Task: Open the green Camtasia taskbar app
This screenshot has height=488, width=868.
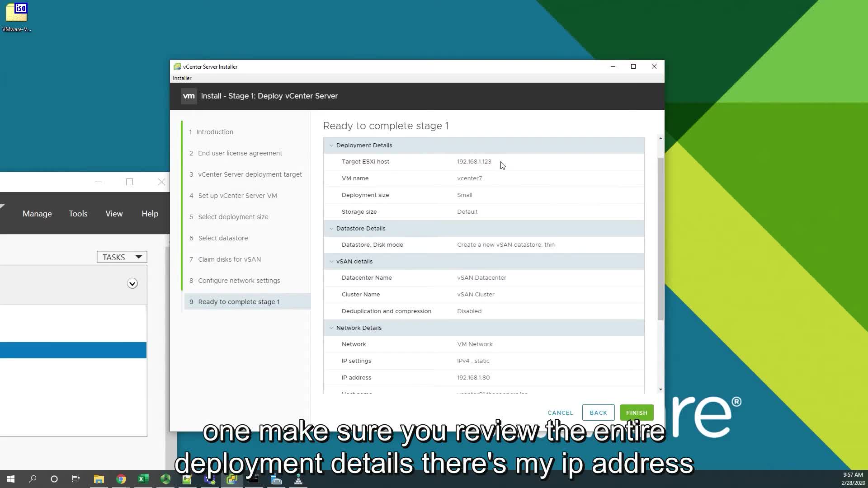Action: click(165, 479)
